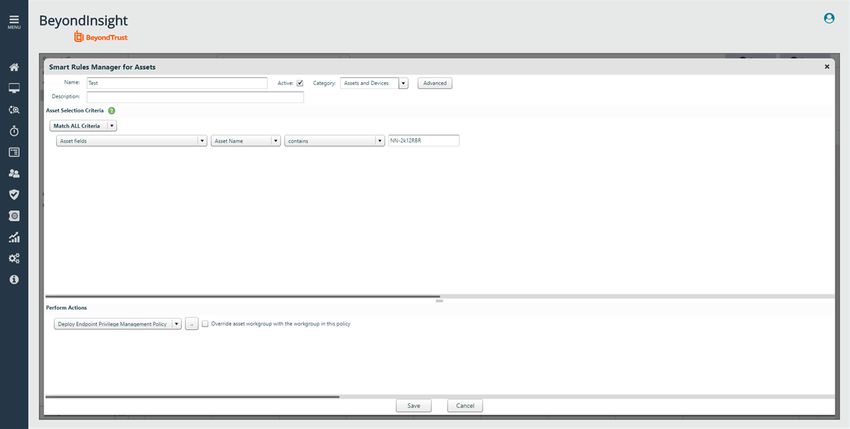Screen dimensions: 850x429
Task: Click the pane splitter handle
Action: click(440, 300)
